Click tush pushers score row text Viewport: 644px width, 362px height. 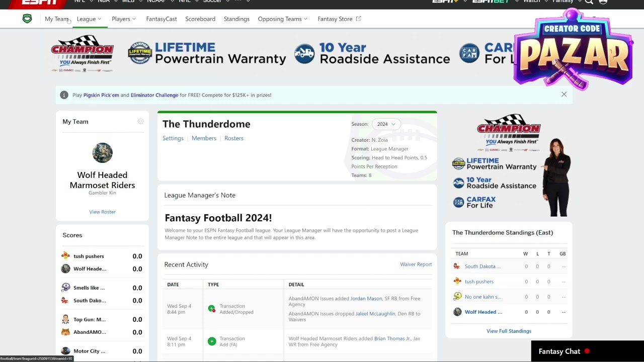tap(89, 256)
